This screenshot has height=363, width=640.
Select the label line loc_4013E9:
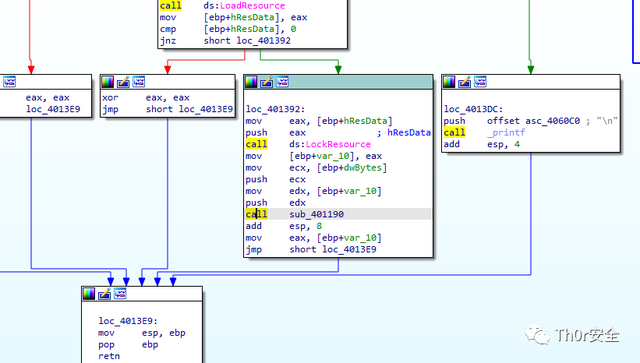click(x=128, y=321)
